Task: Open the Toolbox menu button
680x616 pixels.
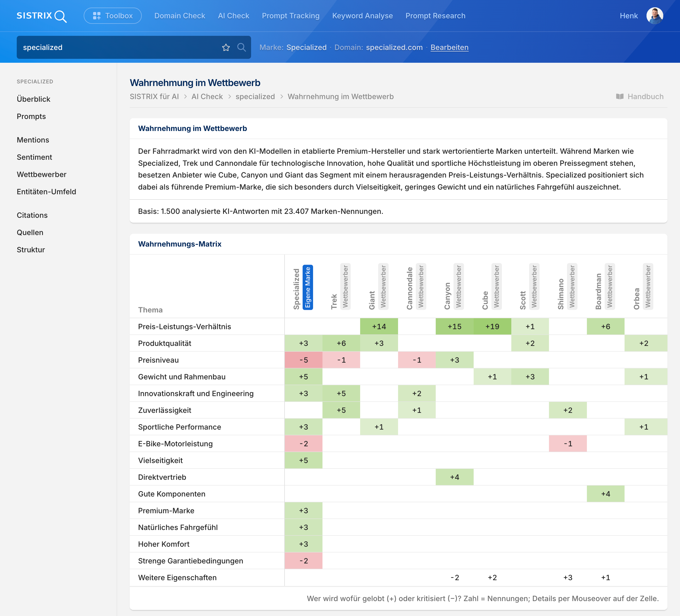Action: [x=113, y=16]
